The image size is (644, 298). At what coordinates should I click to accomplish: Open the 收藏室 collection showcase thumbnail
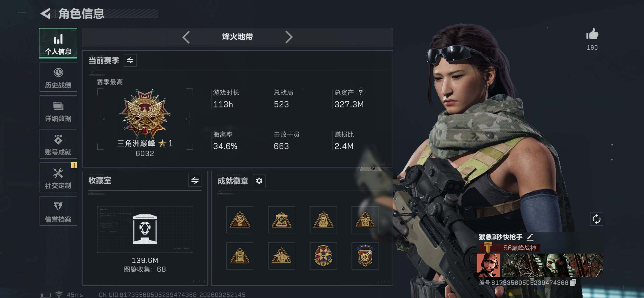[x=145, y=229]
